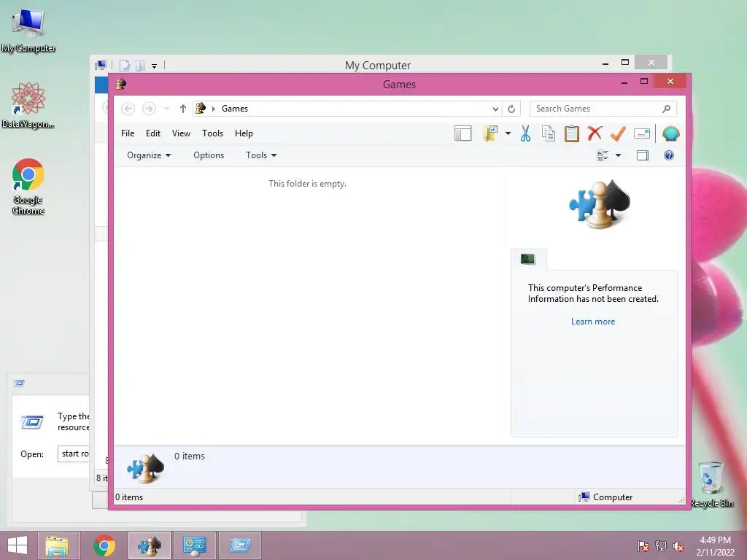Open the Help menu
The image size is (747, 560).
244,133
